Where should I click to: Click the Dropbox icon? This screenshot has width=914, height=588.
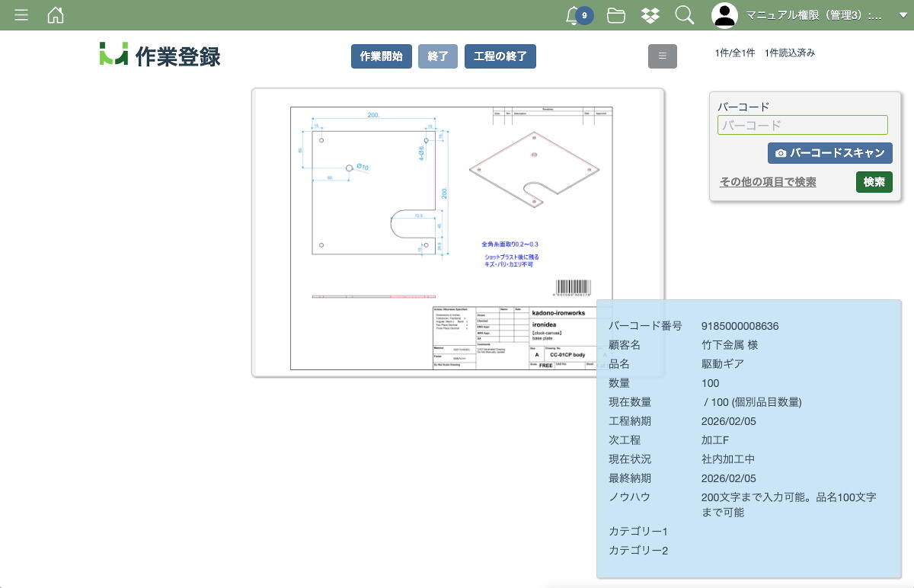coord(650,15)
